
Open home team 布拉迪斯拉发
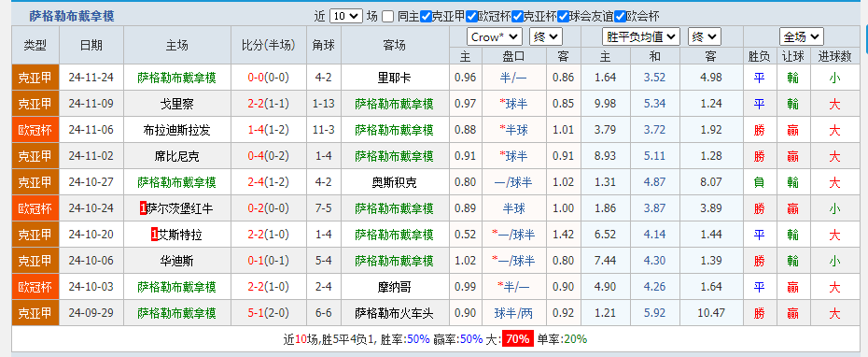point(176,130)
